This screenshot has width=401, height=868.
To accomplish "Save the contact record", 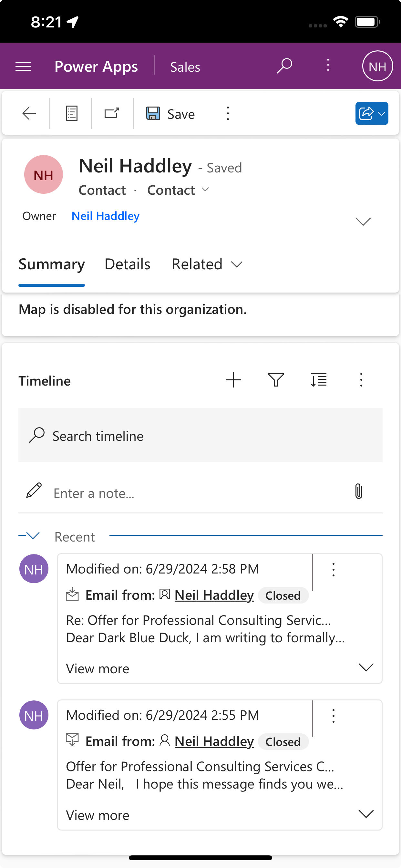I will point(171,114).
